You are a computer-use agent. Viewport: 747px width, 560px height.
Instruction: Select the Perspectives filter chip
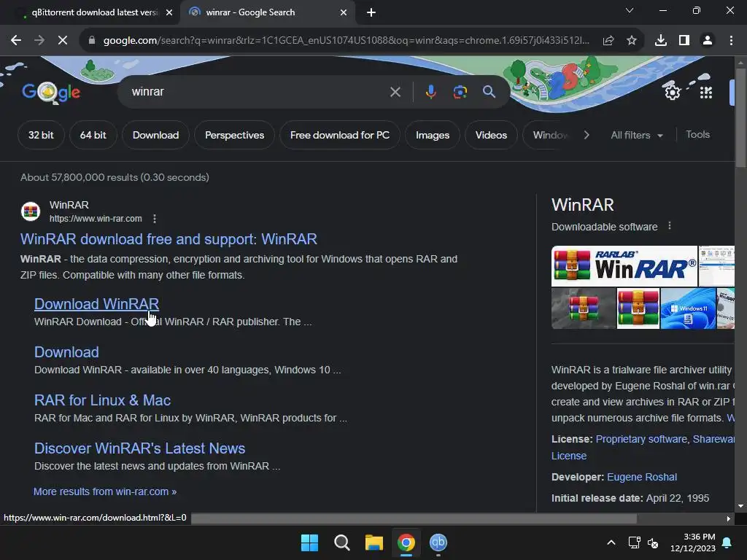234,135
